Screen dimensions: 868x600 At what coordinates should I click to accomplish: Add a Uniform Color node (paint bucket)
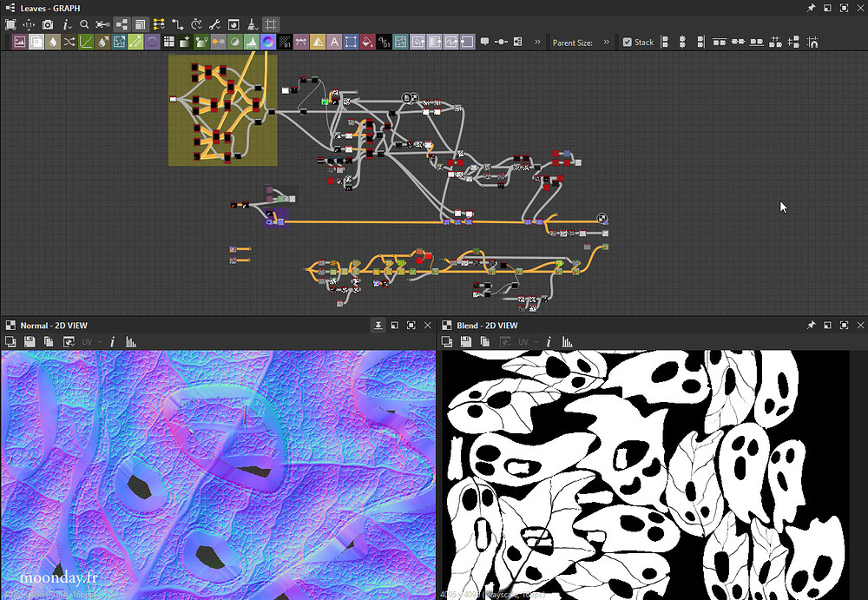point(367,42)
